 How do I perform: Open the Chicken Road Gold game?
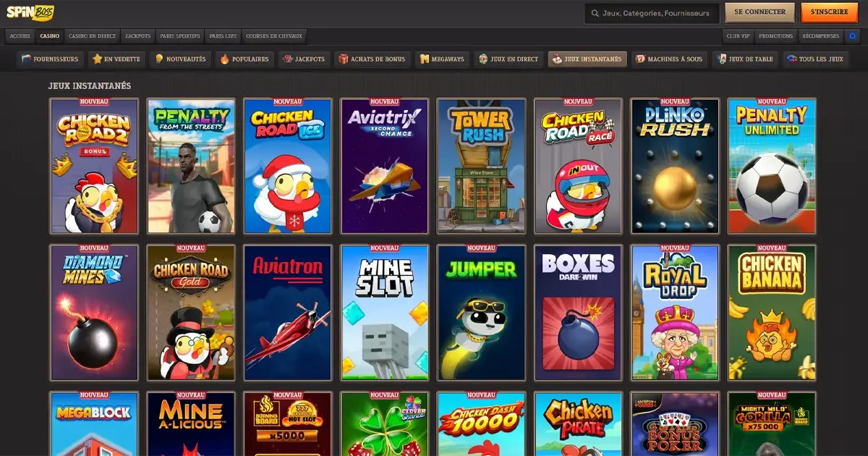coord(191,313)
